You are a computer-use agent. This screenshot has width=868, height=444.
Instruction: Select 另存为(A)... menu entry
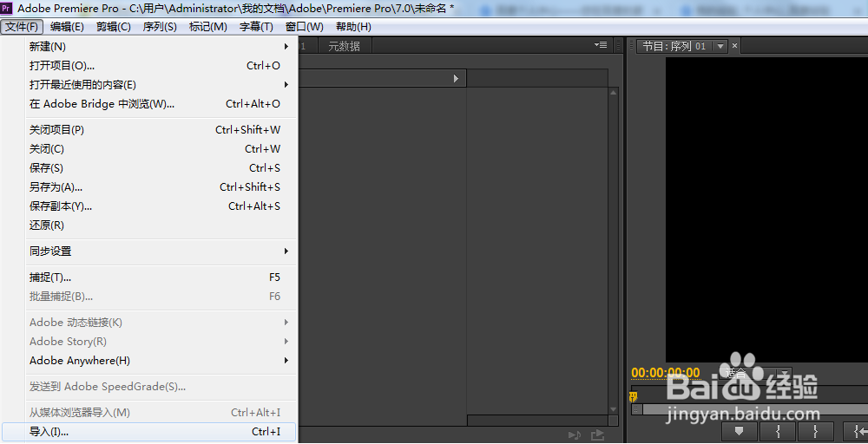pyautogui.click(x=161, y=187)
